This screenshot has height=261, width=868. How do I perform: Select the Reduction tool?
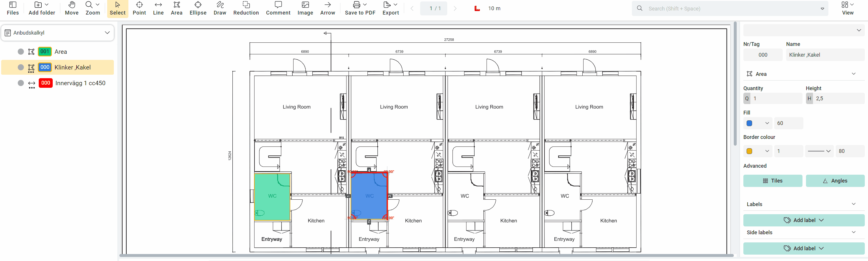(x=246, y=8)
